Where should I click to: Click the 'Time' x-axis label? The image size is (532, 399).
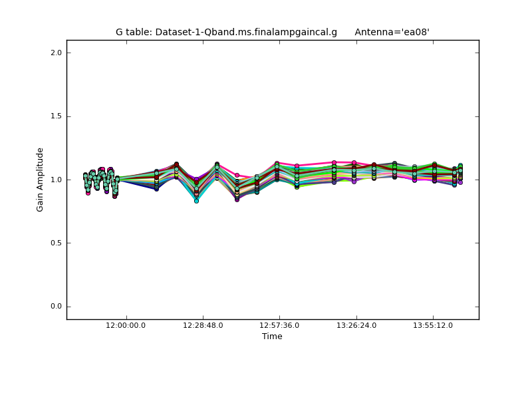pos(272,336)
